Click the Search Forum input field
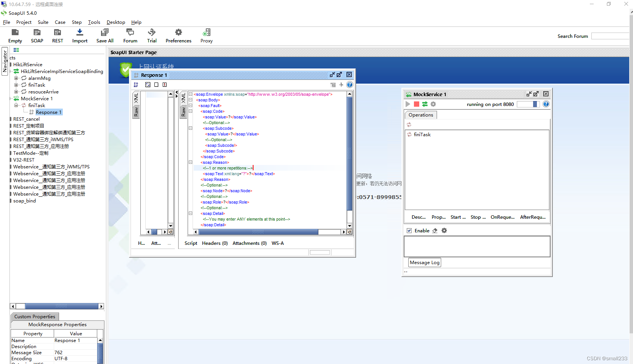Image resolution: width=633 pixels, height=364 pixels. (610, 36)
